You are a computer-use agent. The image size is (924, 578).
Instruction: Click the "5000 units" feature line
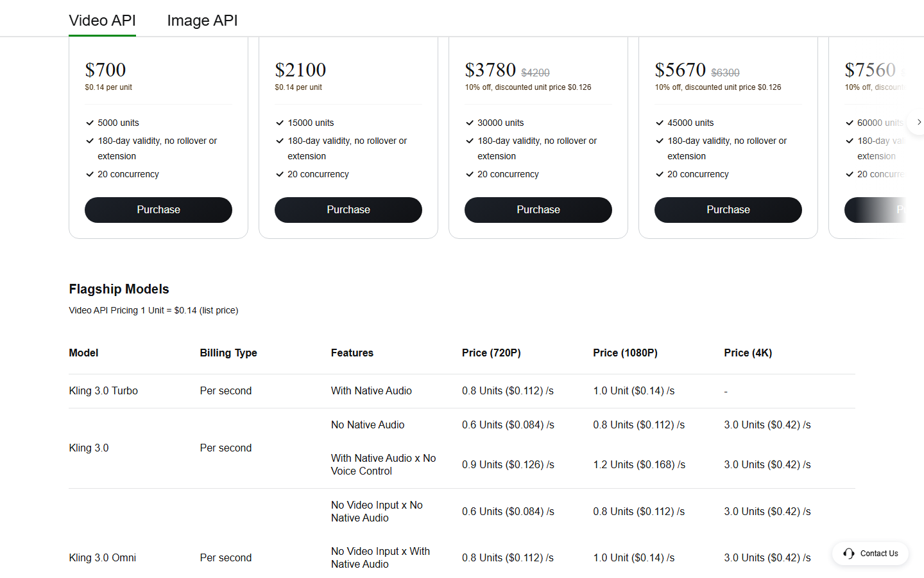click(118, 123)
